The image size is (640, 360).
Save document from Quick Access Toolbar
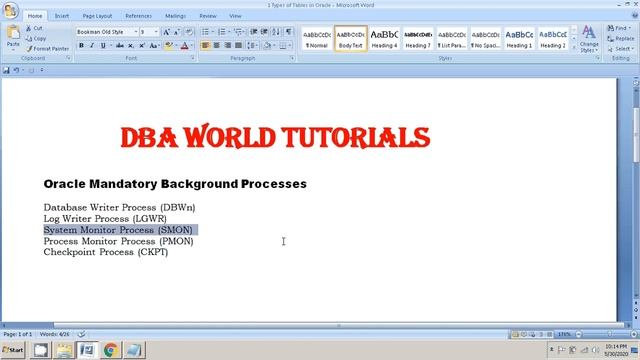tap(6, 70)
